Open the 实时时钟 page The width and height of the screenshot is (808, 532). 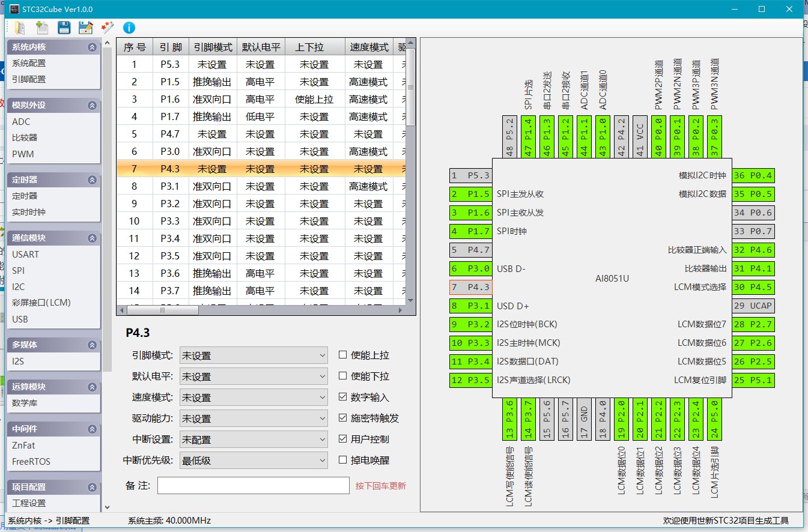(29, 212)
